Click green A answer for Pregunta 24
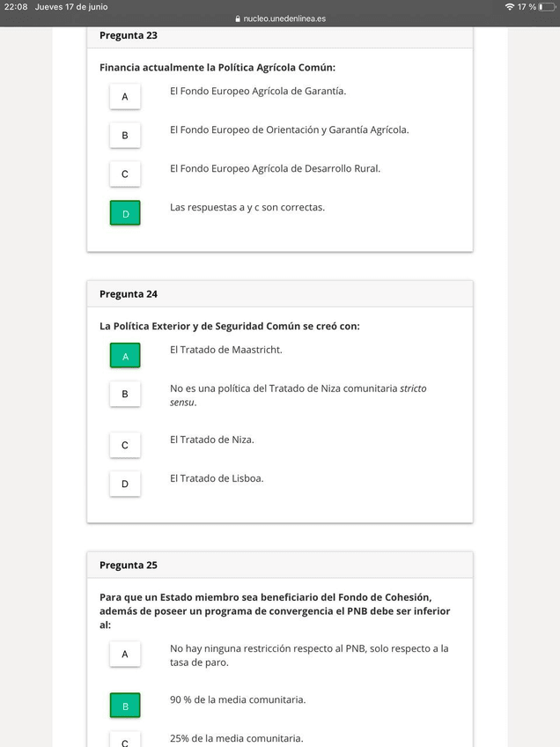Screen dimensions: 560x747 (125, 356)
